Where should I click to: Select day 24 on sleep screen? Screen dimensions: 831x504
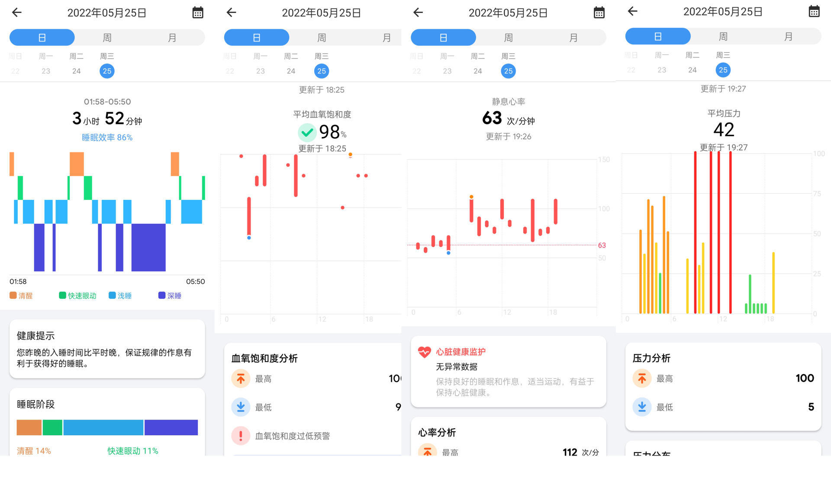(76, 71)
